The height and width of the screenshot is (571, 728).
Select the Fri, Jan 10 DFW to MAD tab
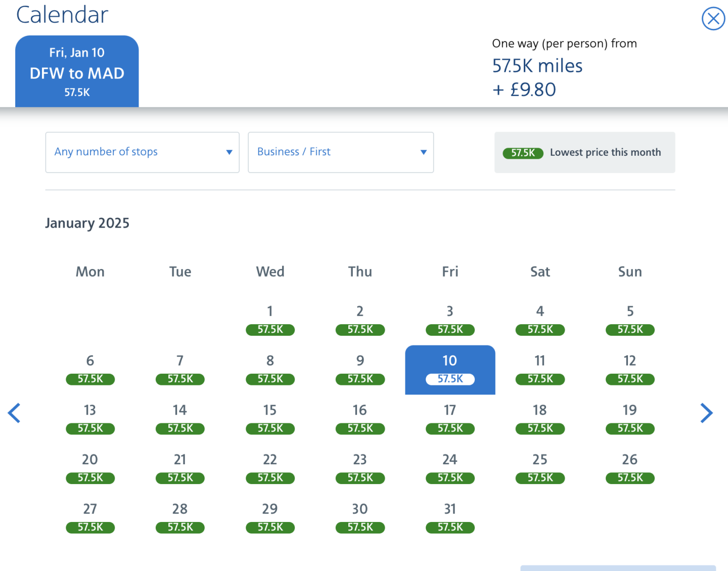[x=77, y=71]
